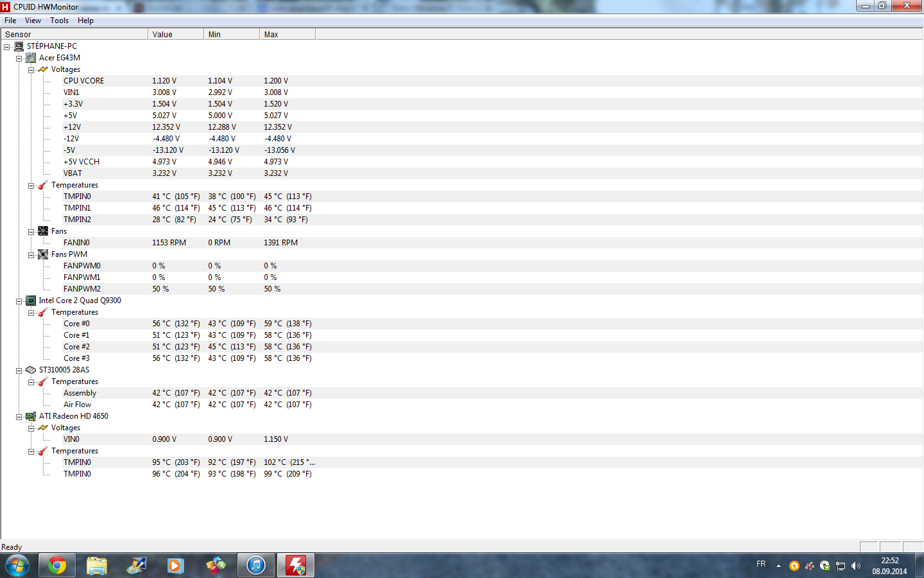Launch Google Chrome from the taskbar
924x578 pixels.
(57, 565)
